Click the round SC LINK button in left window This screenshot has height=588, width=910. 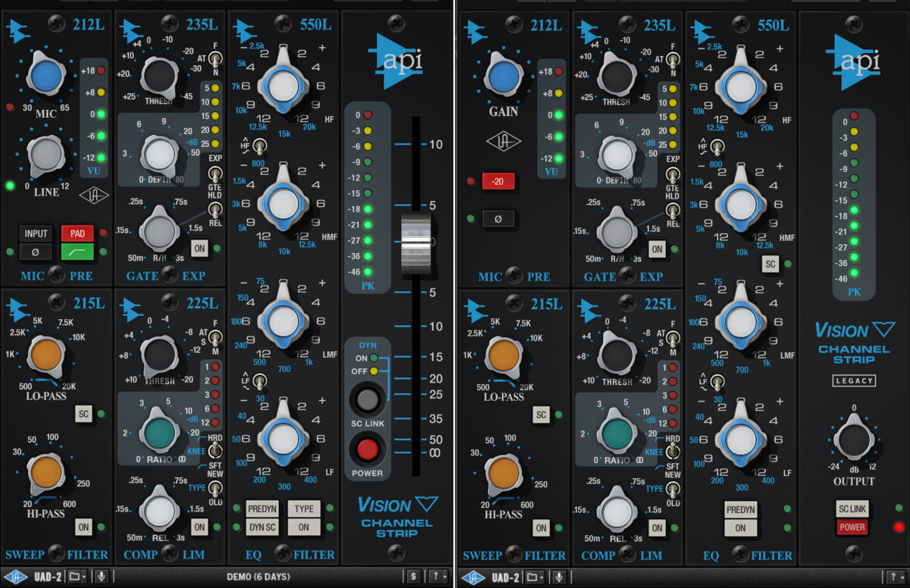366,399
